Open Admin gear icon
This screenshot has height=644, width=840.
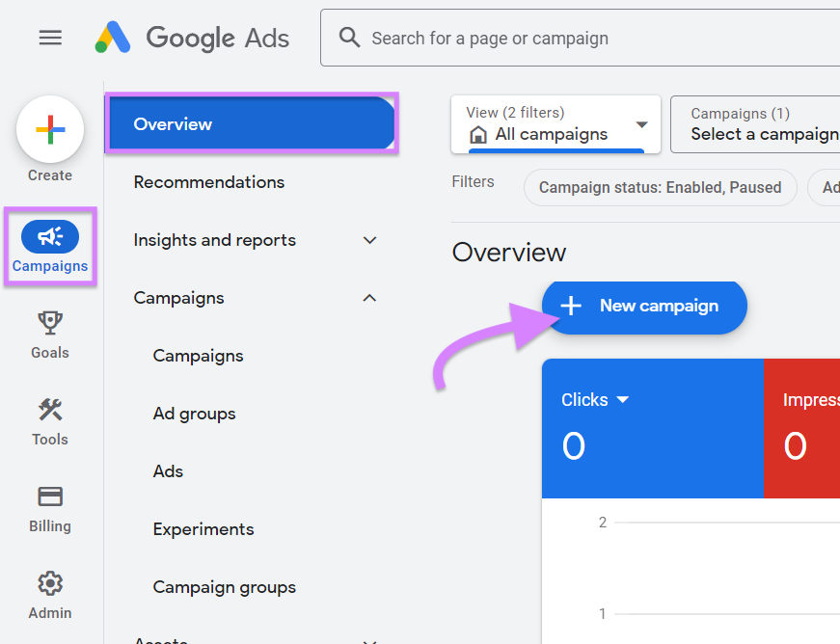pyautogui.click(x=50, y=583)
